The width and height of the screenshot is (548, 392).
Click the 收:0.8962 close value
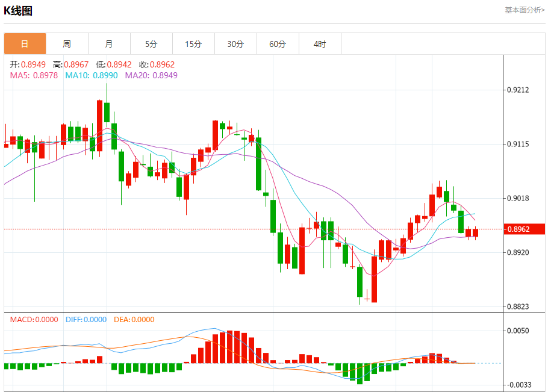[157, 64]
